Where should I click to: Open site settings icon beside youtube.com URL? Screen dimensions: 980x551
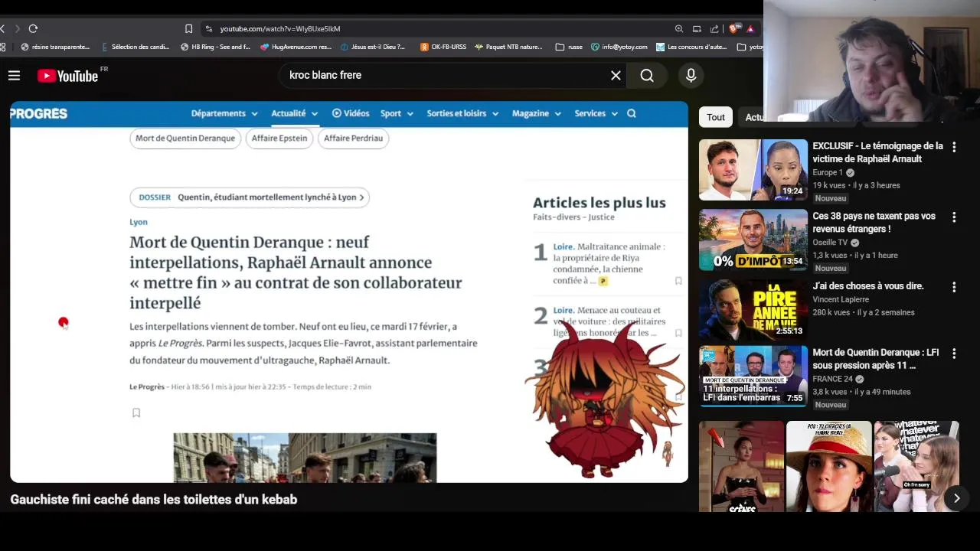208,28
